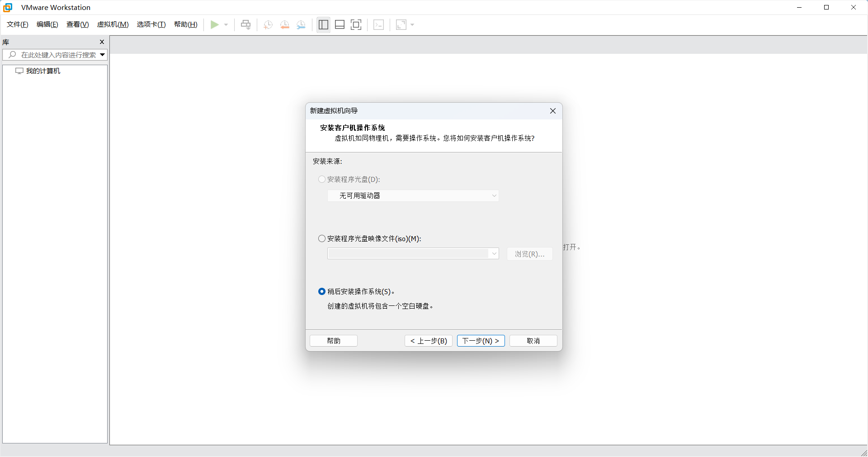Maximize the VMware Workstation window
868x457 pixels.
(x=826, y=7)
